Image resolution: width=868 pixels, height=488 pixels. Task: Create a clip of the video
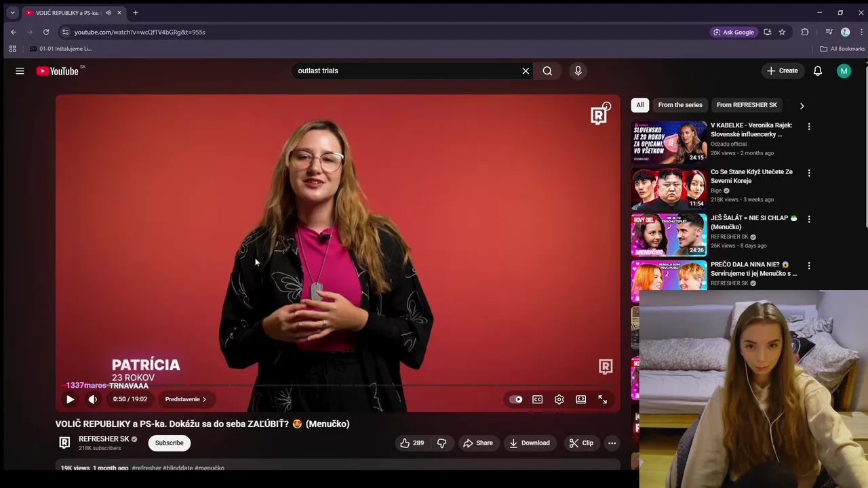coord(581,443)
